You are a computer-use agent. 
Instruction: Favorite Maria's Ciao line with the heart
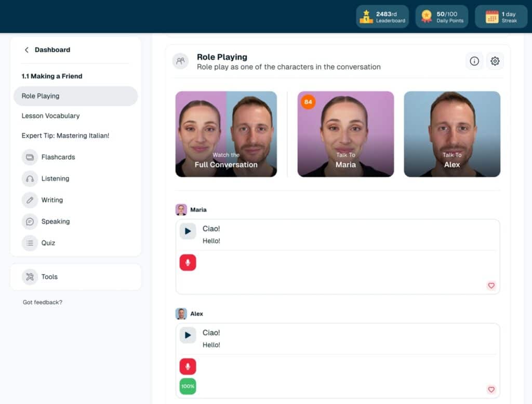[491, 285]
